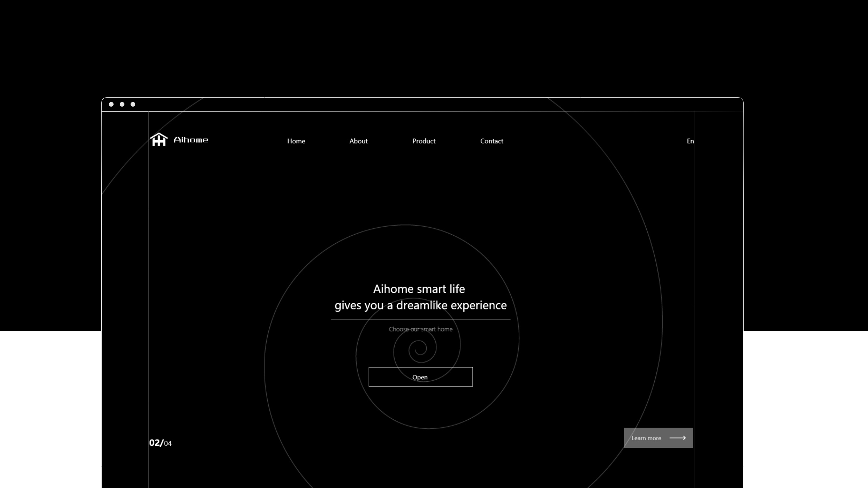Open the About page link
The height and width of the screenshot is (488, 868).
pyautogui.click(x=358, y=141)
